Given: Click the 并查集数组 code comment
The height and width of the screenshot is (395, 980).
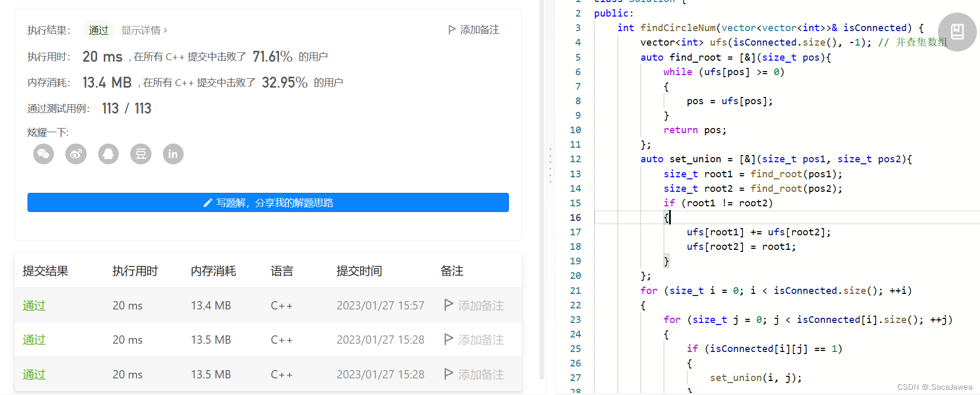Looking at the screenshot, I should [x=913, y=43].
